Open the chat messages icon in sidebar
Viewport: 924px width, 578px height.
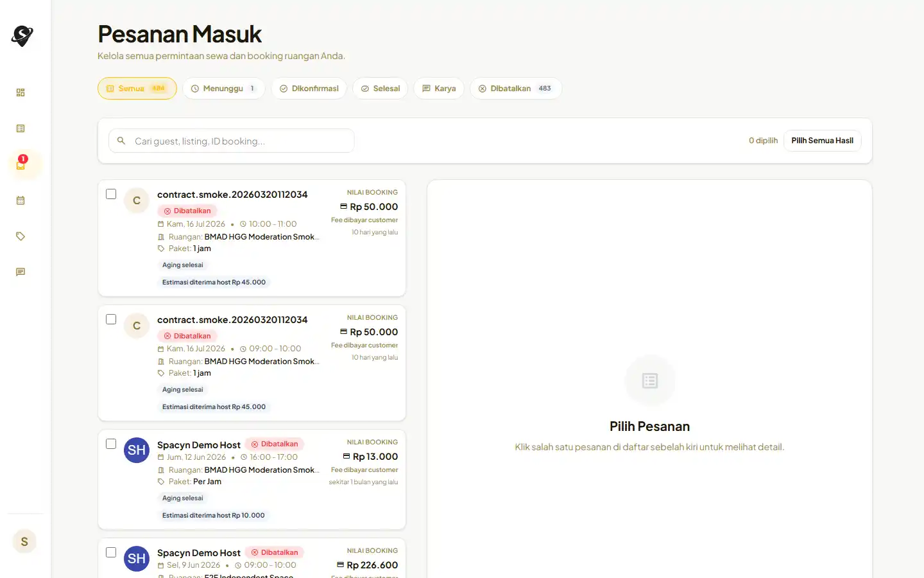coord(21,272)
